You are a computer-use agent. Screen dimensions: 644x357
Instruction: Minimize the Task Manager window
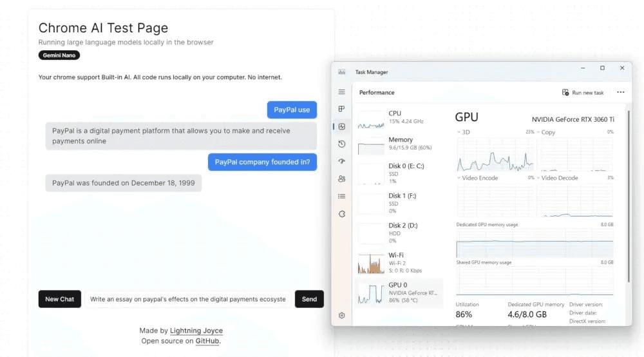(583, 68)
